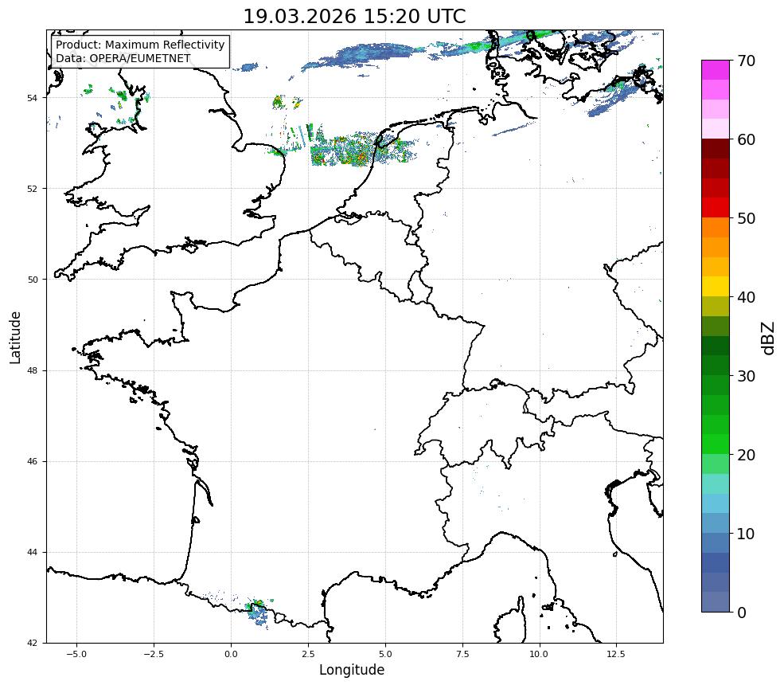Click the longitude tick label 10.0
Image resolution: width=784 pixels, height=685 pixels.
pos(539,653)
